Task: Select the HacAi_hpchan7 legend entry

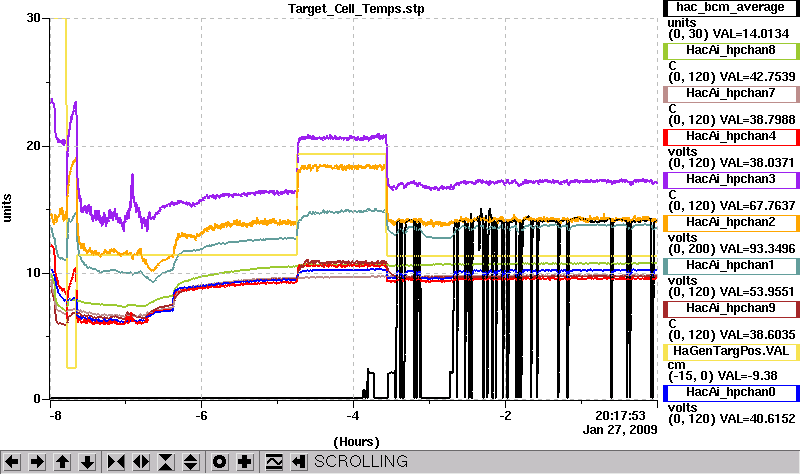Action: [x=731, y=93]
